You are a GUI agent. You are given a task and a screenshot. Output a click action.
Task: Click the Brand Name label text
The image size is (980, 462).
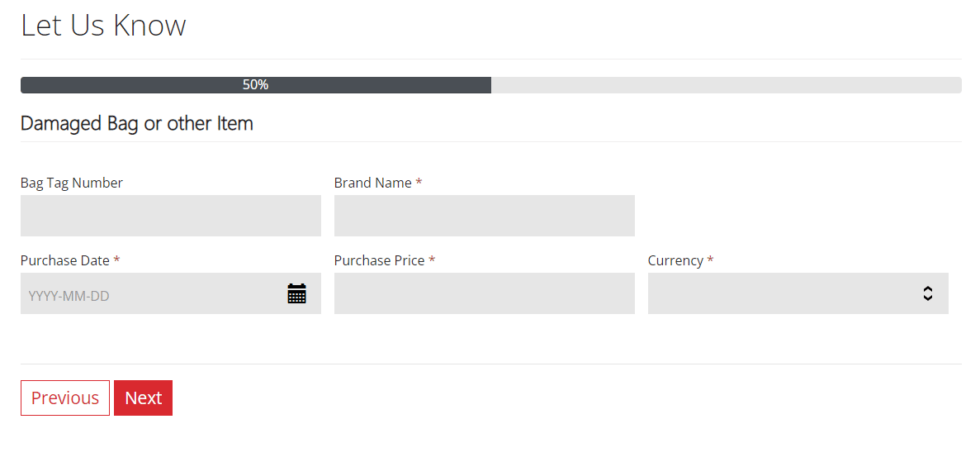click(x=372, y=183)
